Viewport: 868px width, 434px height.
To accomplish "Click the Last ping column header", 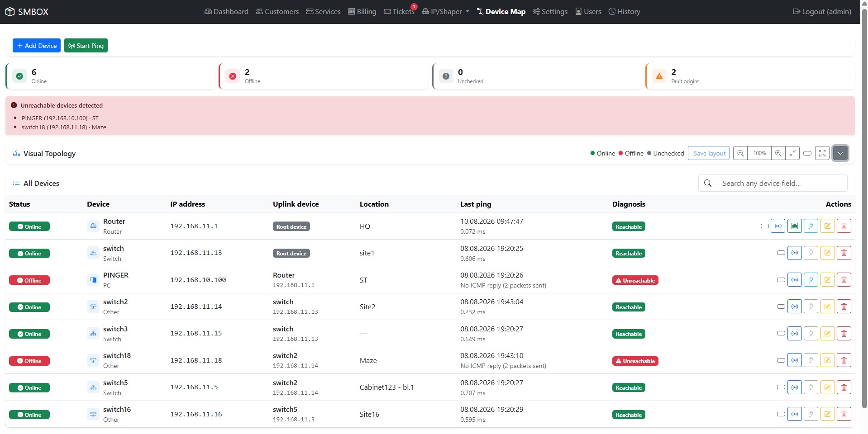I will tap(476, 204).
